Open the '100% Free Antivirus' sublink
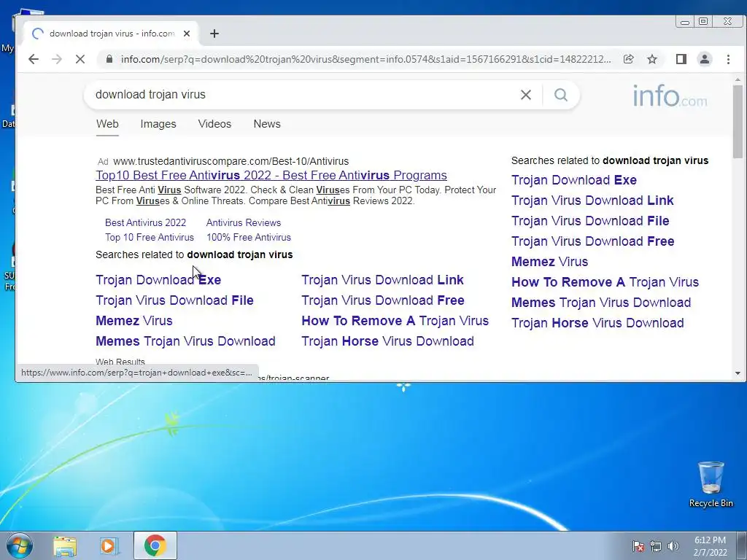This screenshot has height=560, width=747. tap(249, 237)
